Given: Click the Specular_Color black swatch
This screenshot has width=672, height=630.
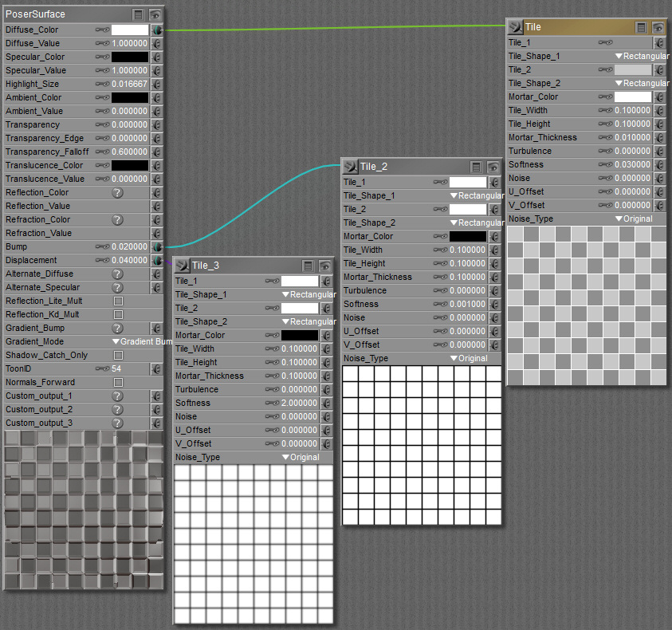Looking at the screenshot, I should (x=129, y=57).
